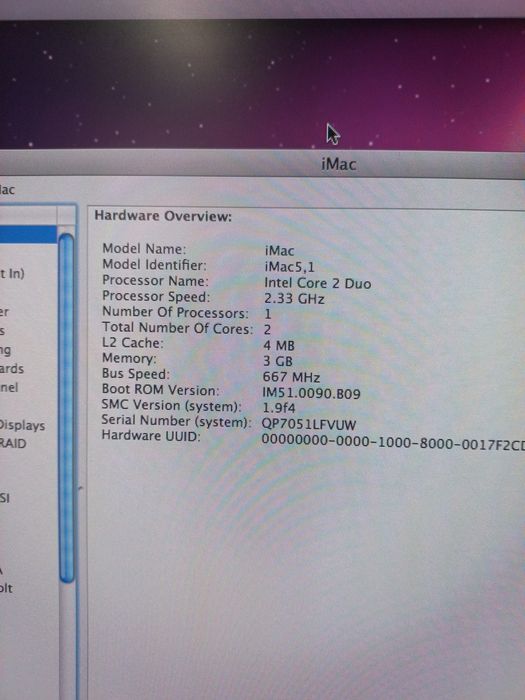This screenshot has width=525, height=700.
Task: Click the Total Number Of Cores label
Action: click(178, 328)
